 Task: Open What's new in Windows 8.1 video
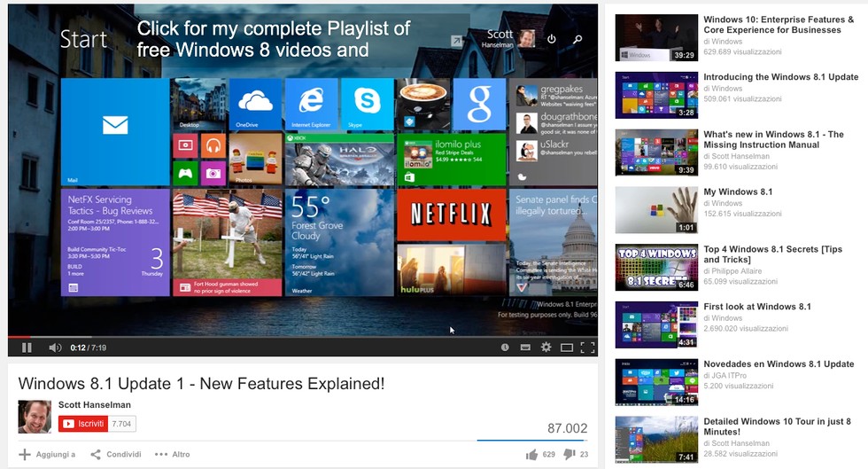click(774, 139)
